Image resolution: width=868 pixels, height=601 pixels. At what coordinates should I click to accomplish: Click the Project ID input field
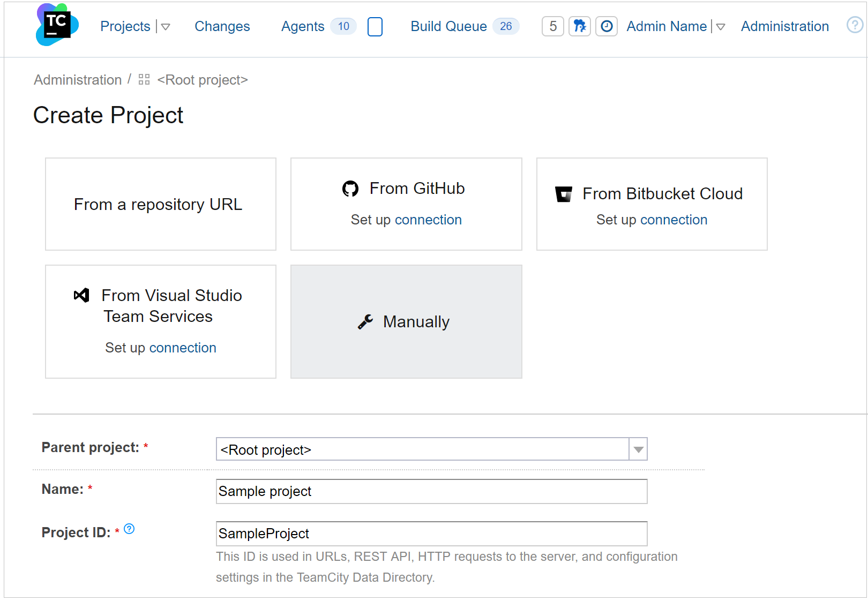tap(431, 534)
